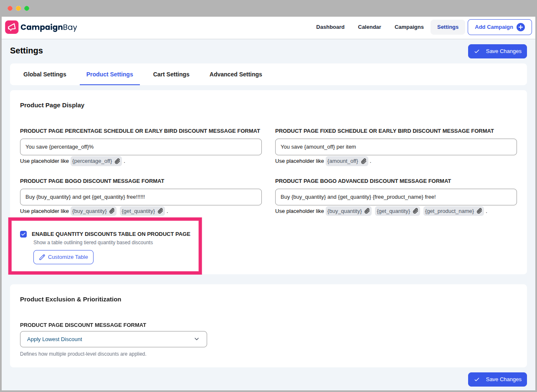
Task: Click the checkmark icon on top Save Changes
Action: pos(477,51)
